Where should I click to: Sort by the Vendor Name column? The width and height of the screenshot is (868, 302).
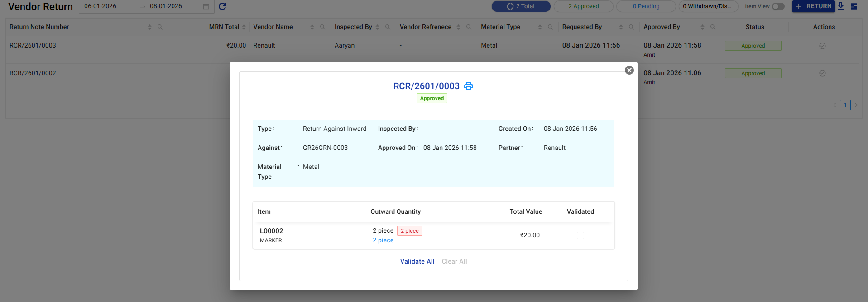(x=312, y=27)
